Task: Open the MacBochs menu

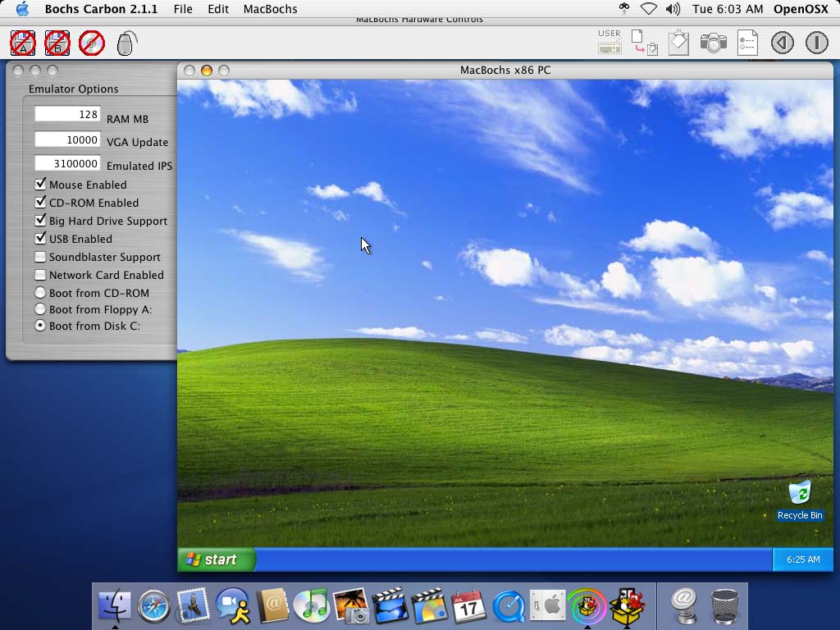Action: pos(271,9)
